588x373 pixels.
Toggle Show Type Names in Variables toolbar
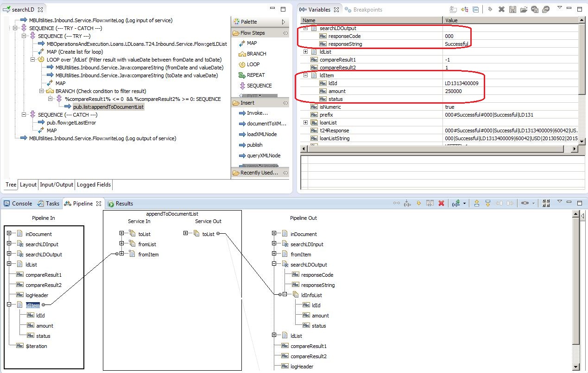click(x=453, y=9)
